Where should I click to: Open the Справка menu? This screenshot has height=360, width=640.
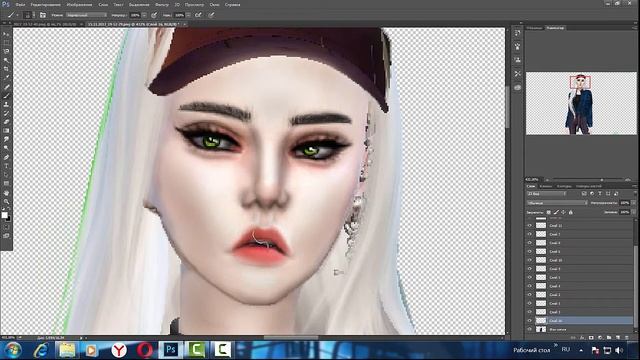(x=232, y=4)
